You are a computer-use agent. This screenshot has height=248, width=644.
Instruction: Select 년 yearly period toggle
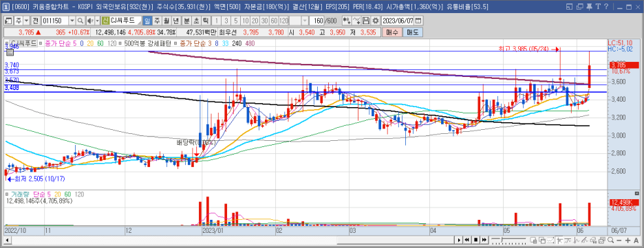click(175, 21)
